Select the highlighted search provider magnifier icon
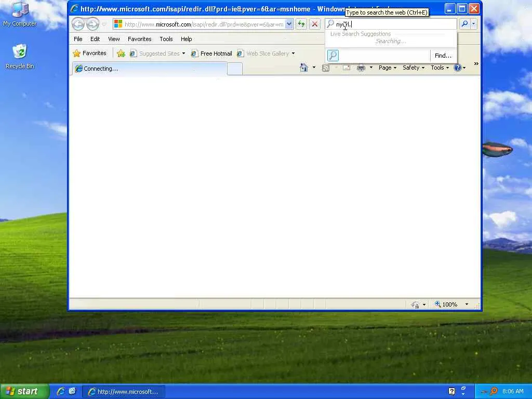The width and height of the screenshot is (532, 399). [333, 55]
